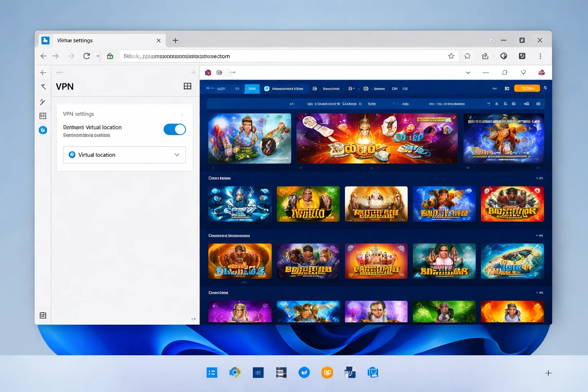Click the grid layout icon beside VPN heading
588x392 pixels.
(188, 86)
